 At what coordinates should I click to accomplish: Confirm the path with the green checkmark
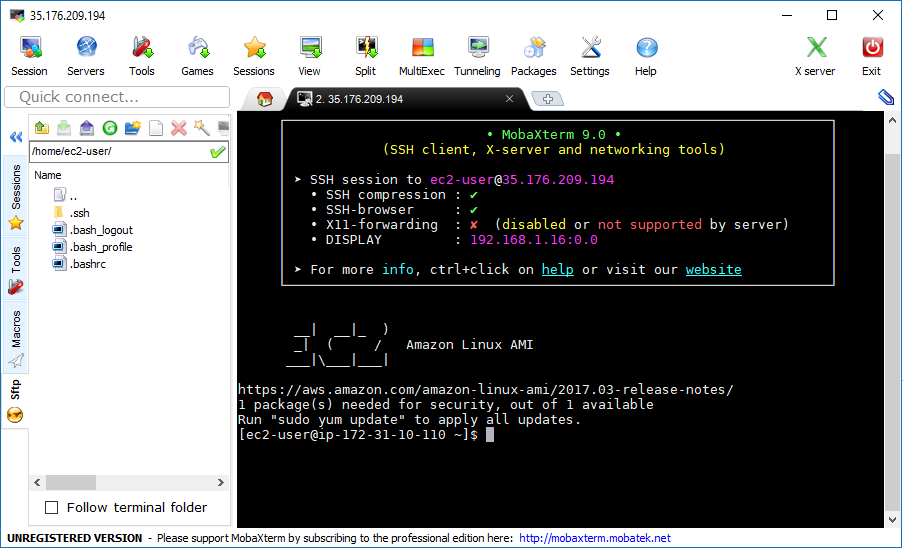217,152
